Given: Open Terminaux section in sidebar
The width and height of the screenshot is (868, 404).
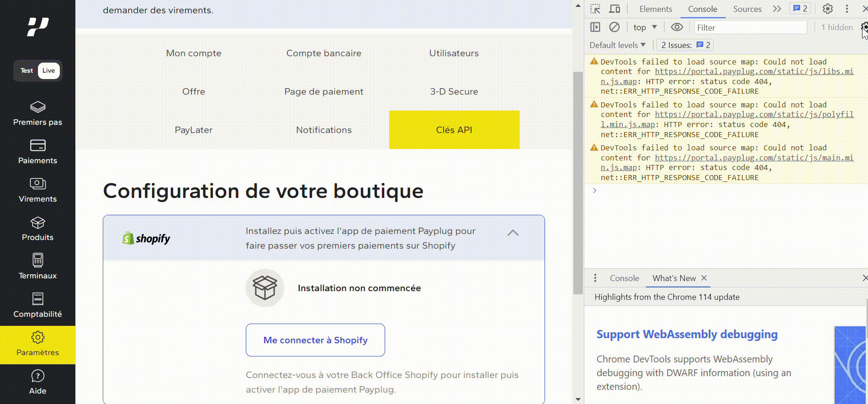Looking at the screenshot, I should click(37, 267).
